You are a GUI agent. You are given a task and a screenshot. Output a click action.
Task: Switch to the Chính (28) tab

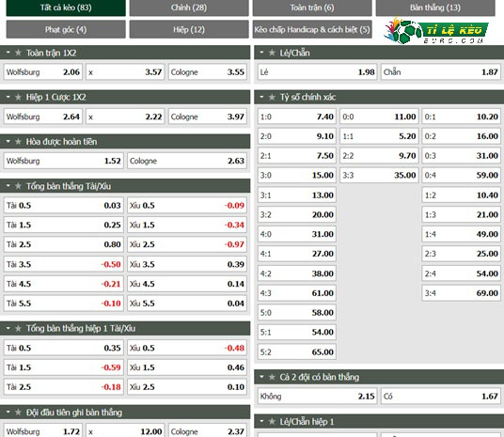click(189, 8)
